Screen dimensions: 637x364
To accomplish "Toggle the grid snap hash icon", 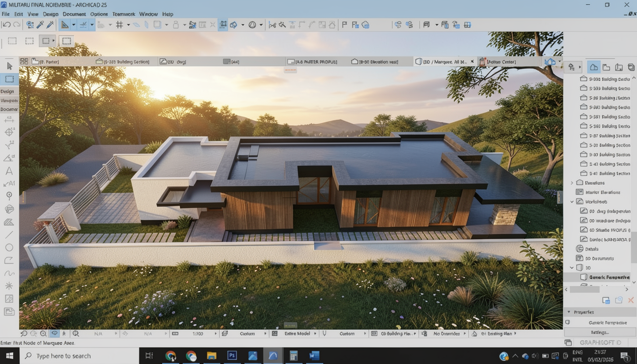I will coord(119,25).
